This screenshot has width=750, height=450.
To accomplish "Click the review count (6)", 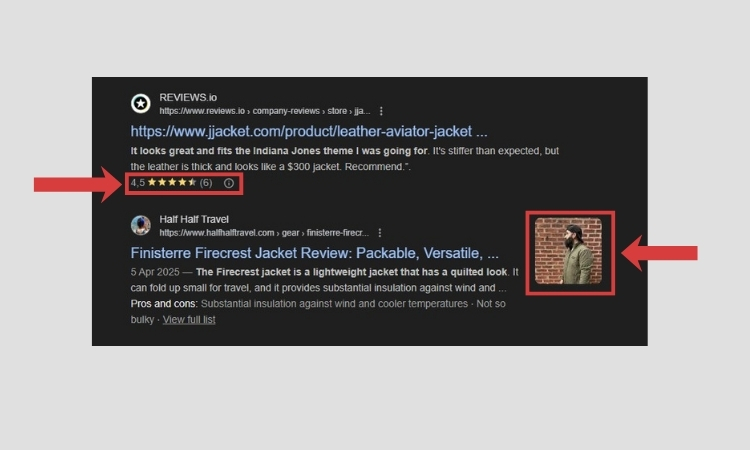I will (206, 183).
